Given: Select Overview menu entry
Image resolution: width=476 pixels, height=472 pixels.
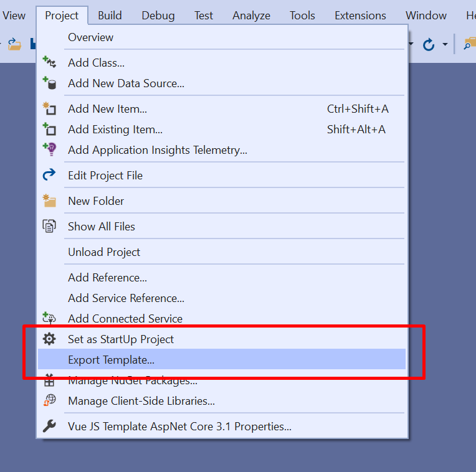Looking at the screenshot, I should 222,37.
